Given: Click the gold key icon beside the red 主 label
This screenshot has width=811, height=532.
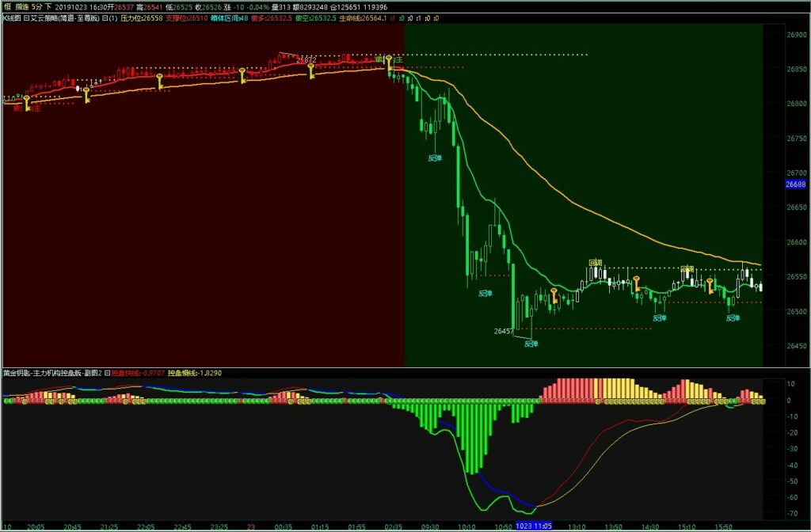Looking at the screenshot, I should pos(28,102).
